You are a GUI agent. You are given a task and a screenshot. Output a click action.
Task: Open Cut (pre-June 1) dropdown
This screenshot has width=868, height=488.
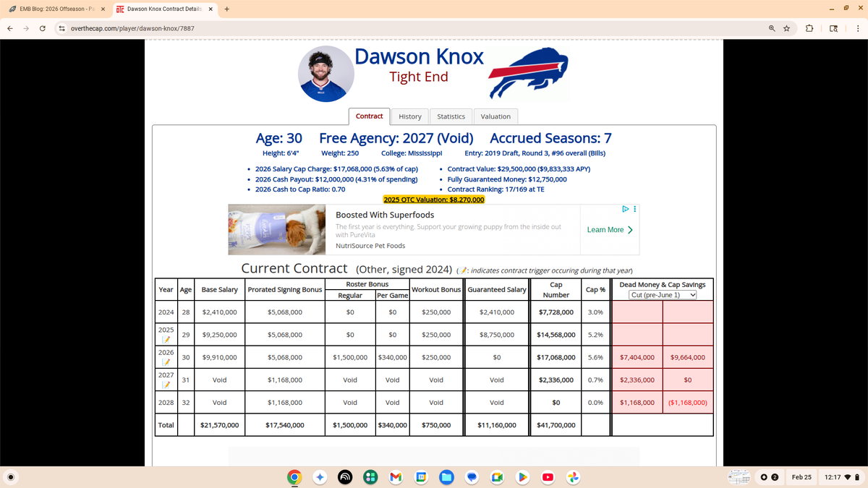pyautogui.click(x=663, y=295)
